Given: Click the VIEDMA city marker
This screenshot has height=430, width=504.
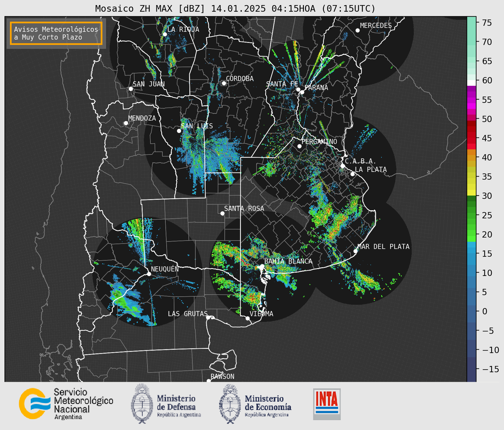Looking at the screenshot, I should click(x=247, y=318).
